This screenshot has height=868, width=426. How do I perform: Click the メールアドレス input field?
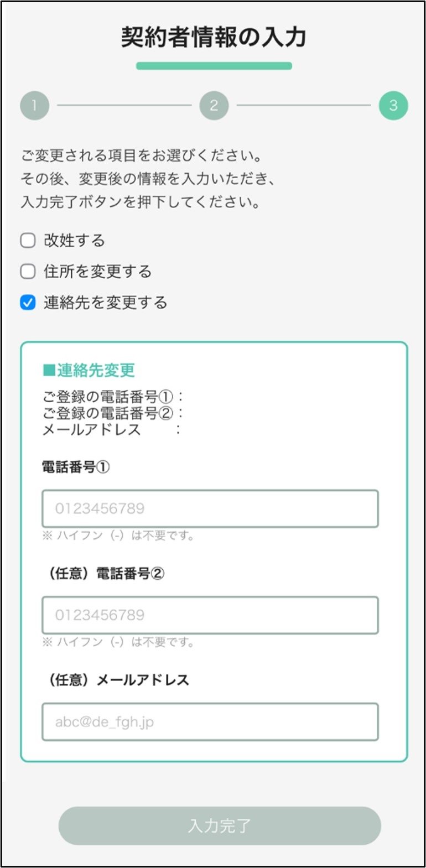click(210, 721)
